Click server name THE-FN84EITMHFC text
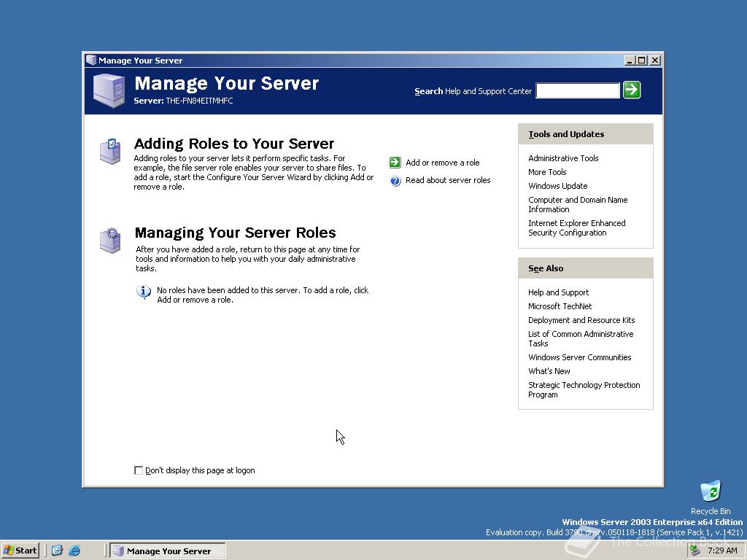Viewport: 747px width, 560px height. [199, 101]
